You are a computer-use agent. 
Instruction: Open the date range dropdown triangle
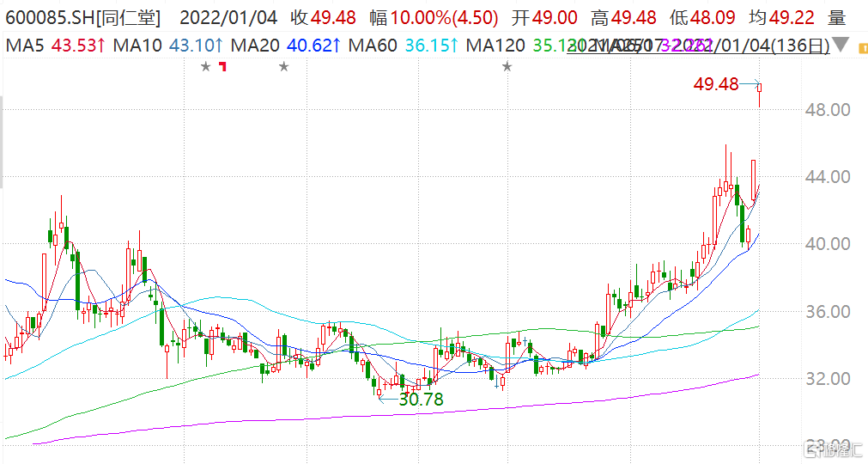pyautogui.click(x=841, y=45)
